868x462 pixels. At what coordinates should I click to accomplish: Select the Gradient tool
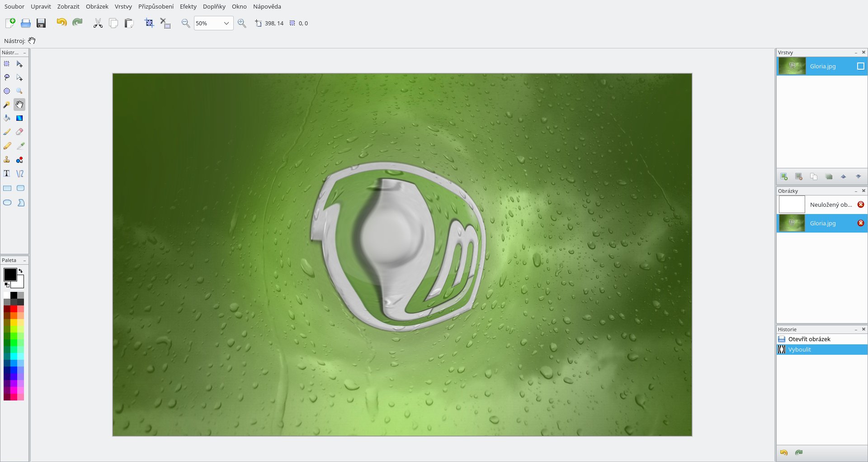(19, 118)
